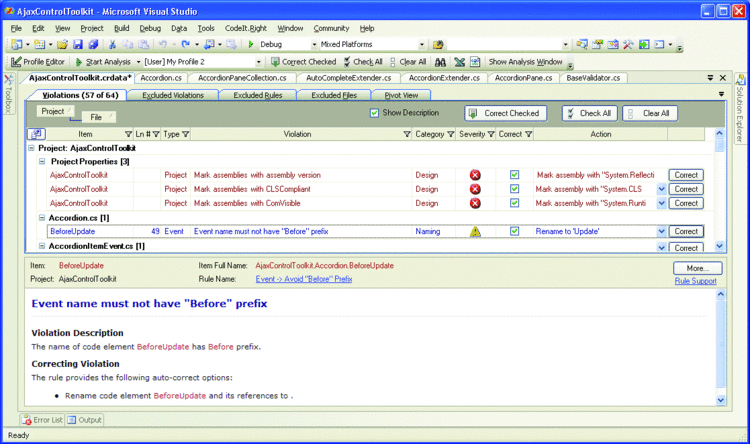Click the Add New Item toolbar icon

click(40, 44)
